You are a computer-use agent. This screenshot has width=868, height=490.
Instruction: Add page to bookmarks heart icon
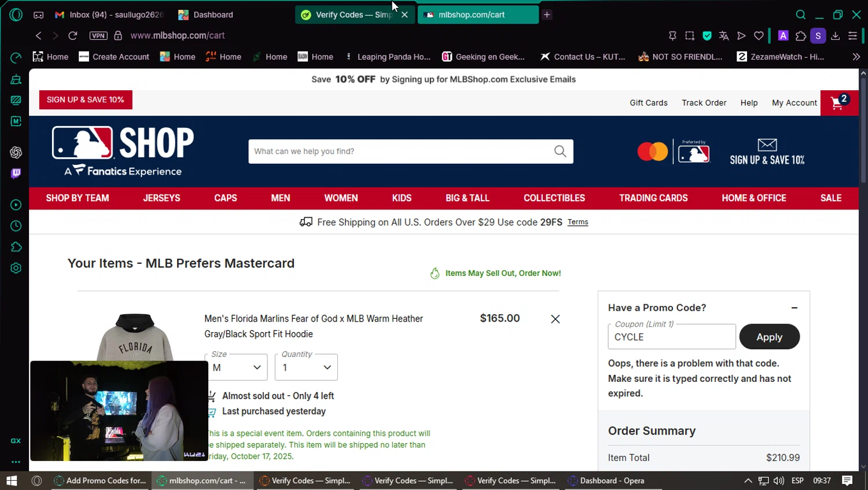pyautogui.click(x=759, y=36)
